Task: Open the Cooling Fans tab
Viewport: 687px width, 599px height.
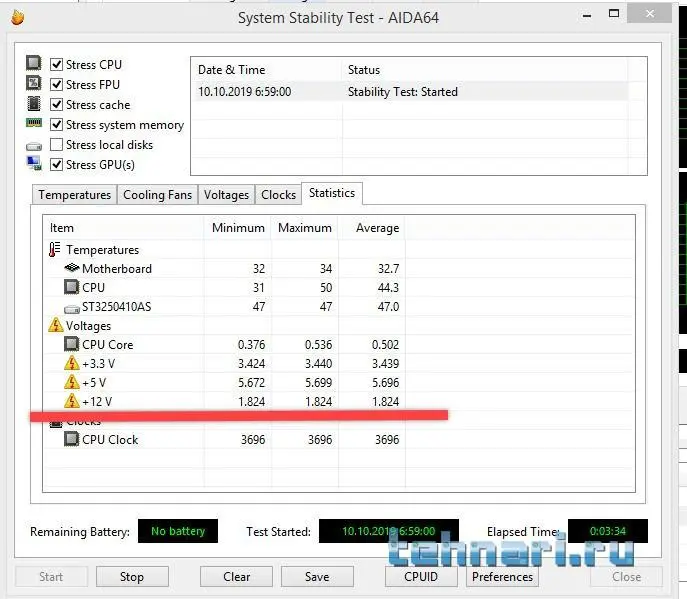Action: [157, 195]
